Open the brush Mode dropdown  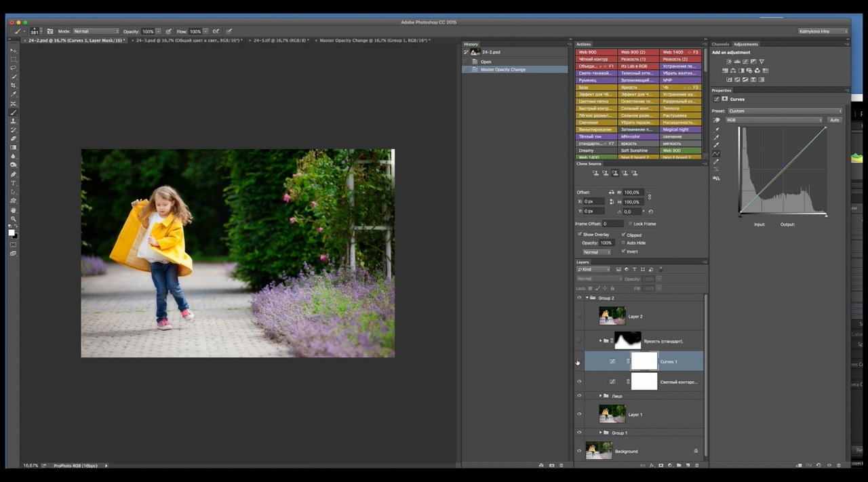tap(96, 31)
